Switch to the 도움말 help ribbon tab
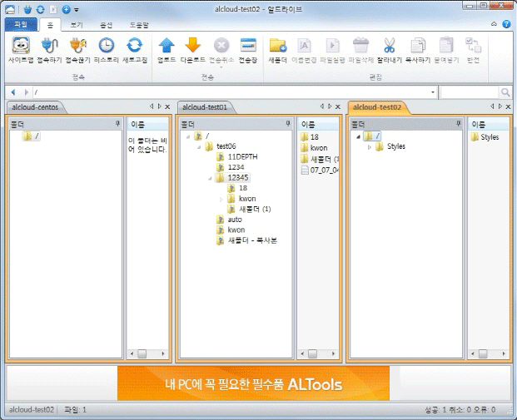Image resolution: width=517 pixels, height=420 pixels. point(139,25)
